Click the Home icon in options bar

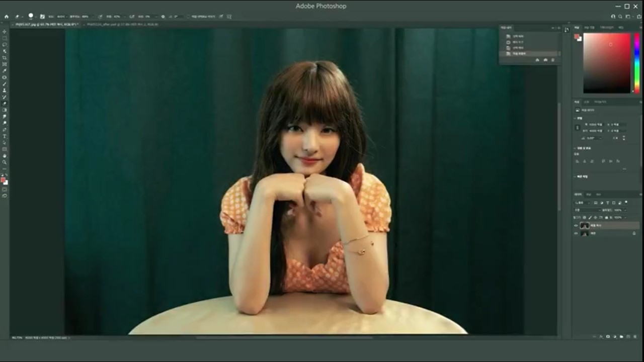pos(7,17)
